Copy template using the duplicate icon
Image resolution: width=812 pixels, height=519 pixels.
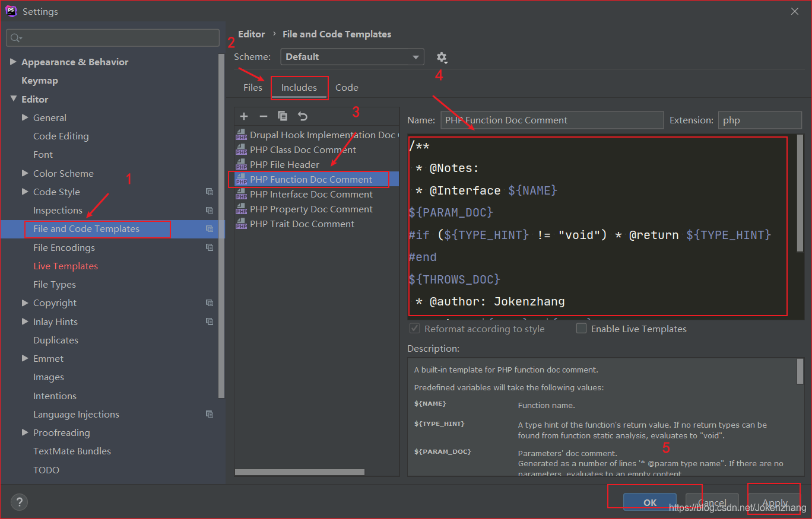[283, 116]
